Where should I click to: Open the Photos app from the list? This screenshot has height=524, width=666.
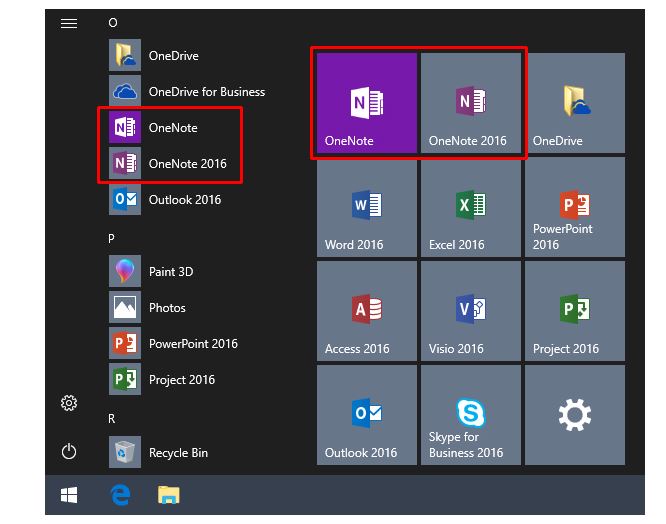pos(147,307)
